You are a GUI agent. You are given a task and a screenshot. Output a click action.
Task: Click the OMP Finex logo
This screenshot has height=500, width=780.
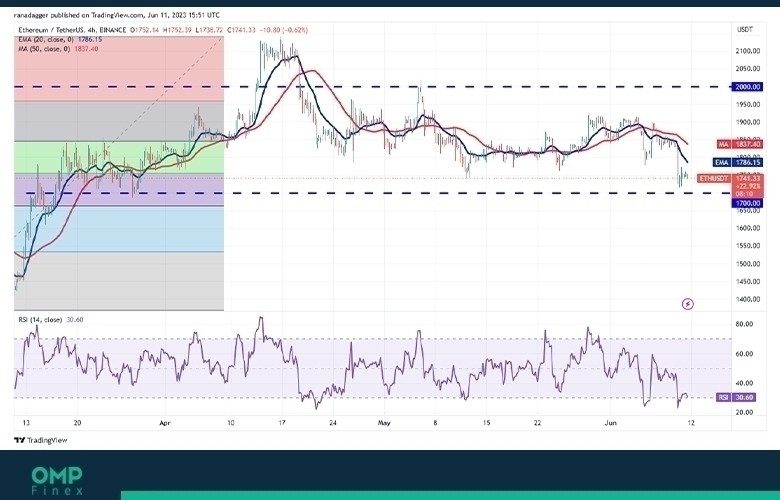click(x=57, y=481)
